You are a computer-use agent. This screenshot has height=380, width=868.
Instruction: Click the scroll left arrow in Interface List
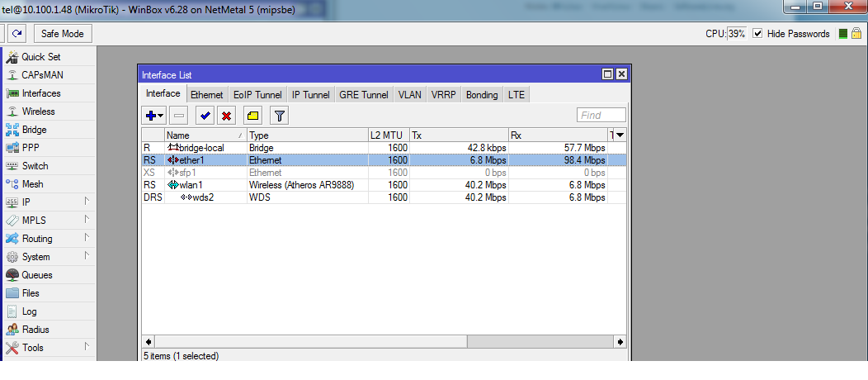pyautogui.click(x=149, y=342)
